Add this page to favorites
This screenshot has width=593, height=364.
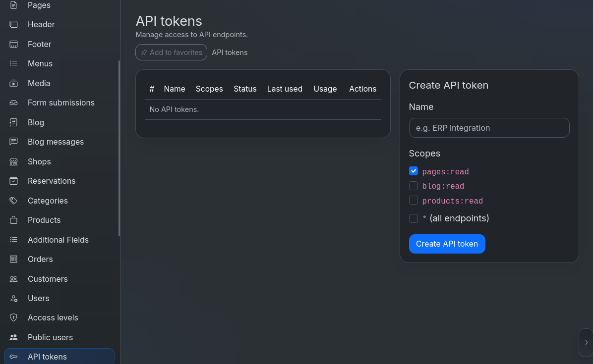pyautogui.click(x=172, y=52)
